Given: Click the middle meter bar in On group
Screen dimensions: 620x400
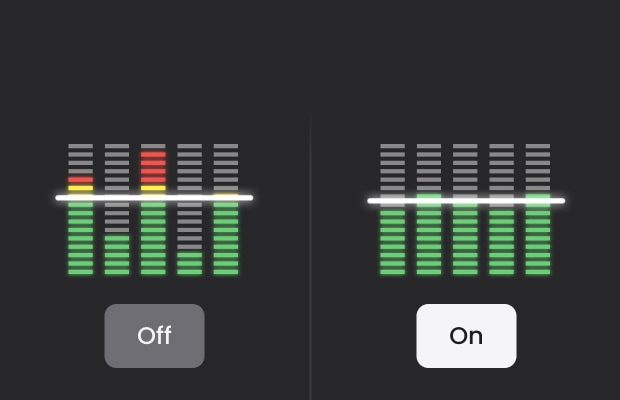Looking at the screenshot, I should [465, 209].
